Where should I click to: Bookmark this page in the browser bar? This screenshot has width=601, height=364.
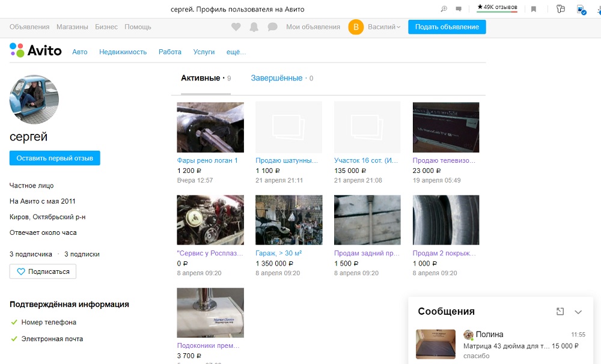tap(534, 9)
